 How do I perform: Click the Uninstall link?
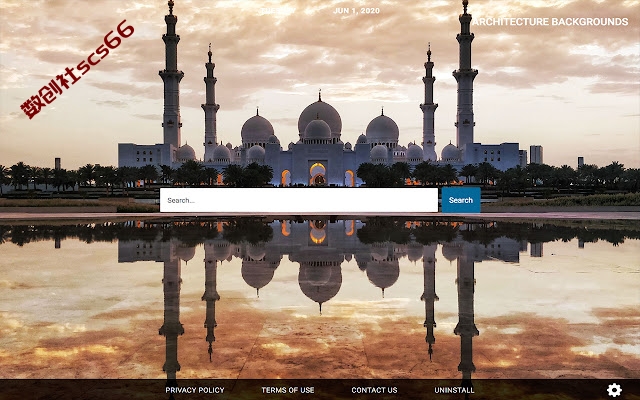tap(454, 390)
